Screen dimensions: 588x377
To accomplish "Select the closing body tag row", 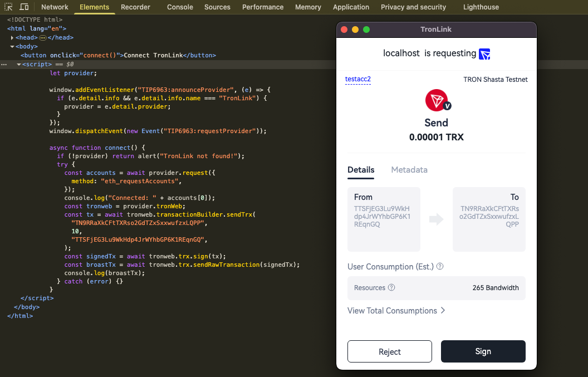I will [x=27, y=307].
